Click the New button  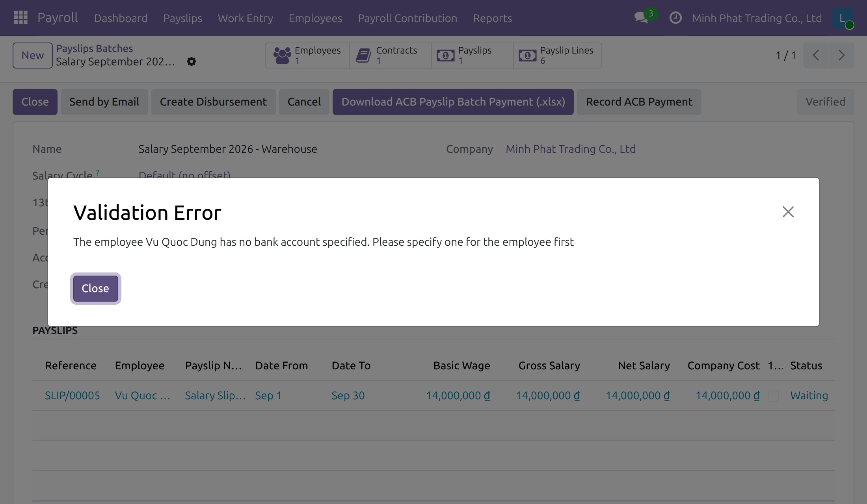33,56
